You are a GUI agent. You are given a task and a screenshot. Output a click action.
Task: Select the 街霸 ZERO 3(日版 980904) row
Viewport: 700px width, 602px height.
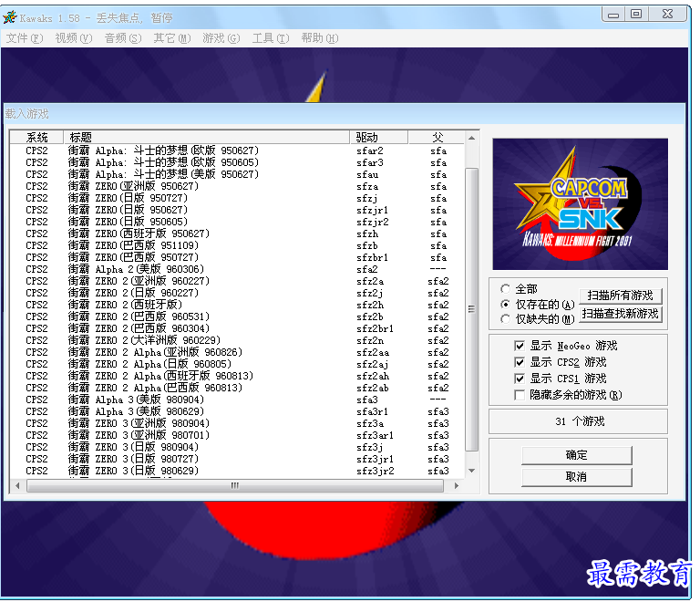tap(237, 447)
